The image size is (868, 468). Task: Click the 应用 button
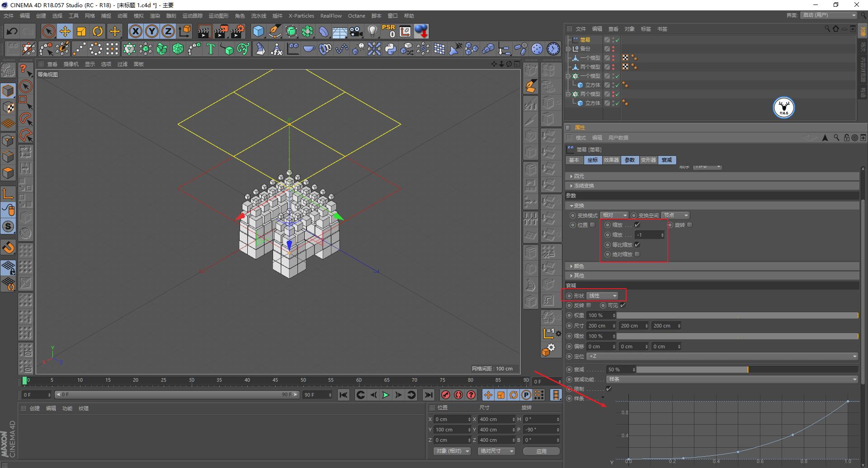coord(541,451)
